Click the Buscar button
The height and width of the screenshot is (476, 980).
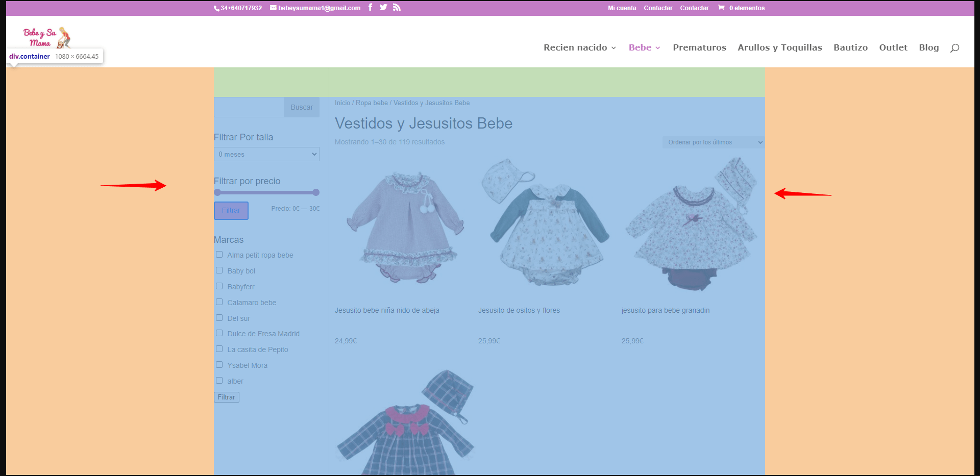(x=302, y=107)
